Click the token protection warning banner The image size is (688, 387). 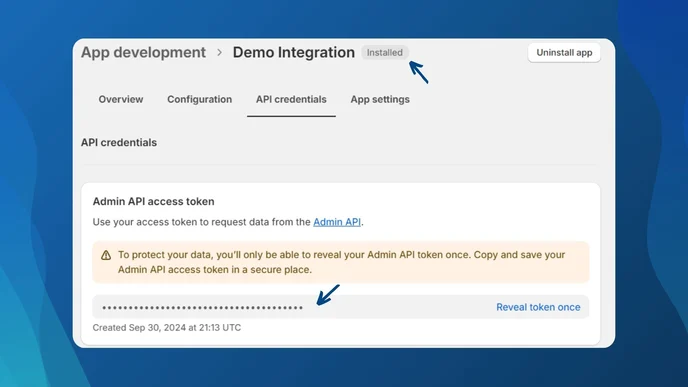pos(340,262)
